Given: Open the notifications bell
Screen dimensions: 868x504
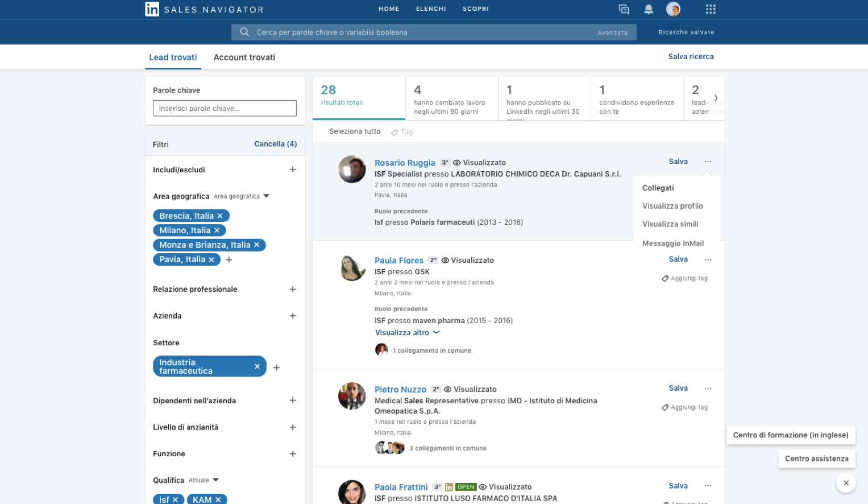Looking at the screenshot, I should point(649,9).
